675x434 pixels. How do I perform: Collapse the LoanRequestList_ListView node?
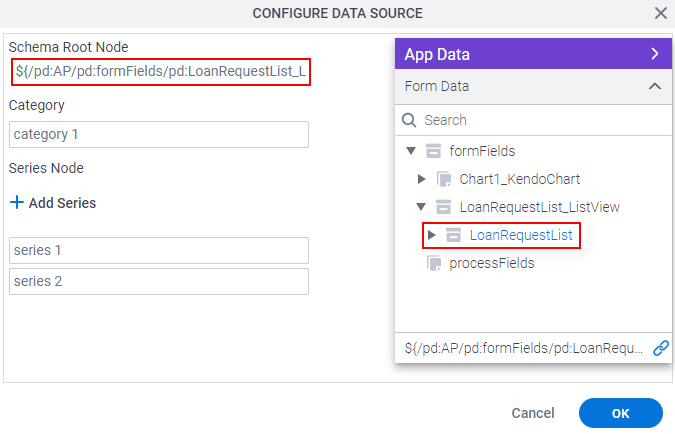pos(421,207)
